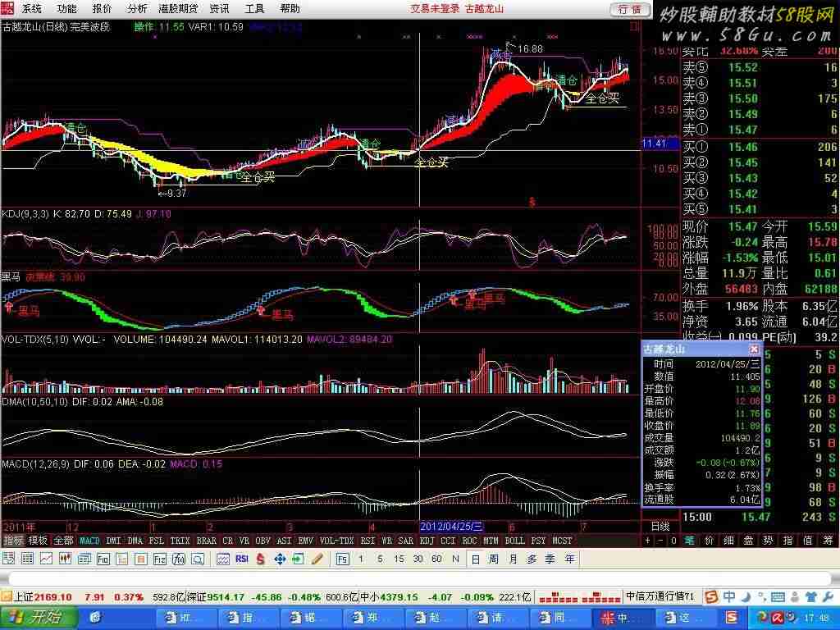
Task: Close the 古越龙山 info popup
Action: pyautogui.click(x=754, y=349)
